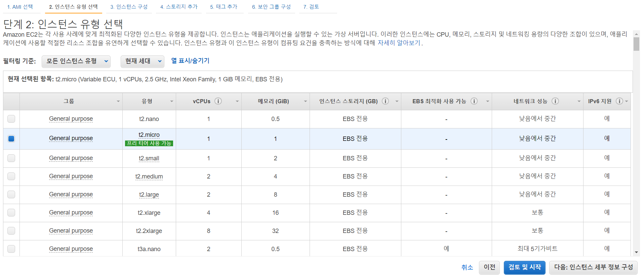Click the 프리 티어 사용 가능 badge
The width and height of the screenshot is (644, 277).
click(x=149, y=143)
